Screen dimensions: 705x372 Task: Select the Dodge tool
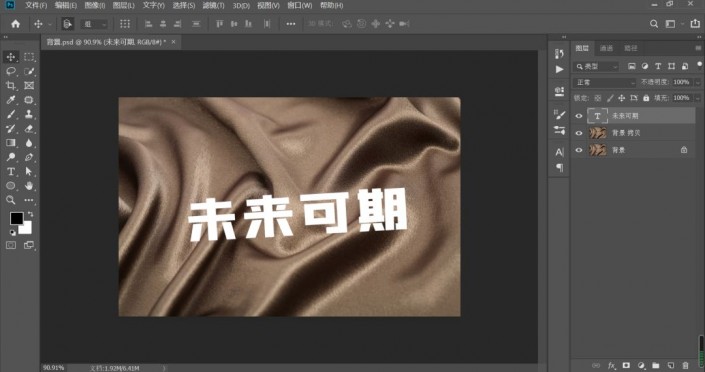11,157
